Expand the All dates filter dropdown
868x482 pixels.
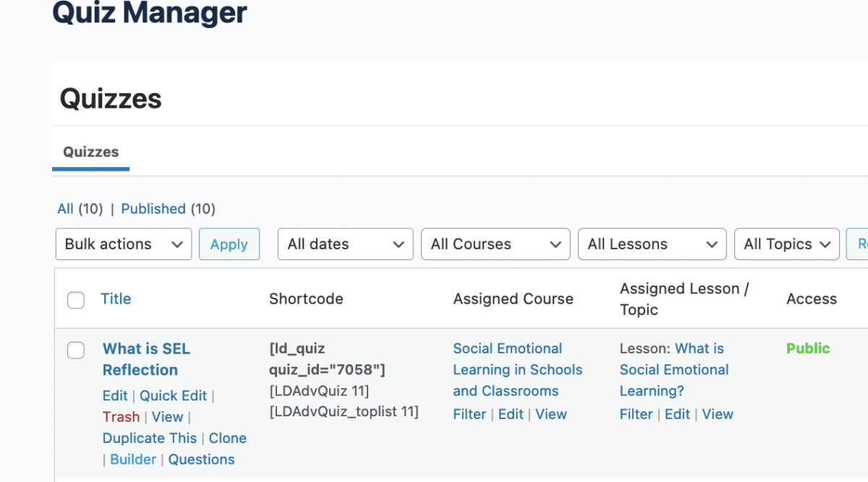pos(345,244)
